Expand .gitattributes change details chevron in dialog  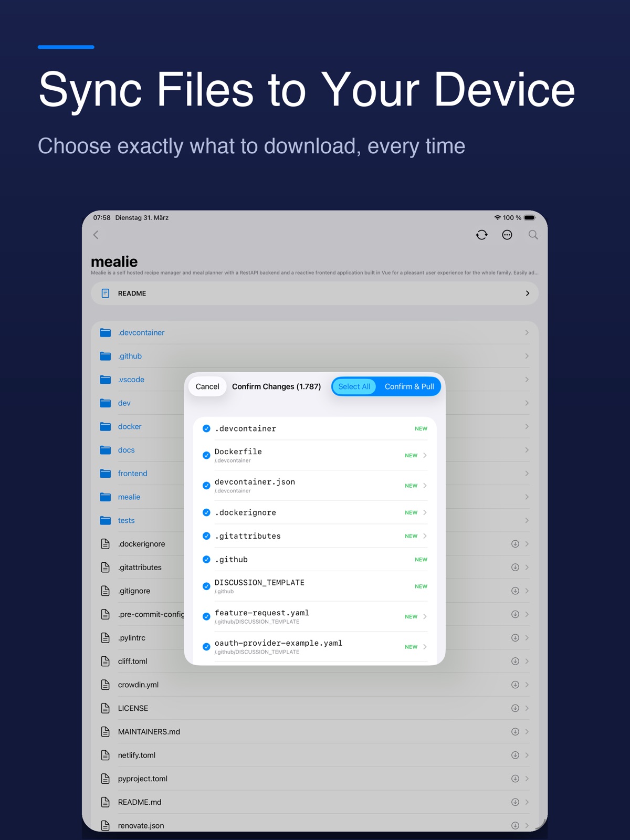[x=425, y=536]
